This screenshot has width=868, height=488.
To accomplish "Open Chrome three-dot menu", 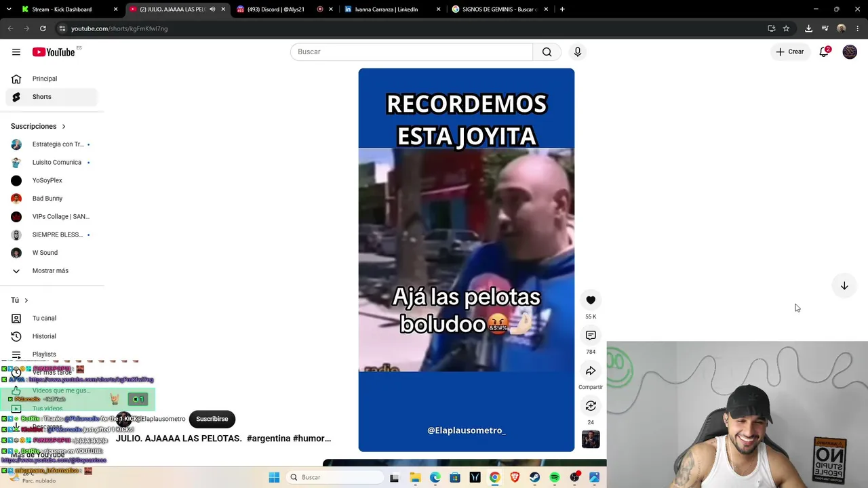I will pos(858,28).
